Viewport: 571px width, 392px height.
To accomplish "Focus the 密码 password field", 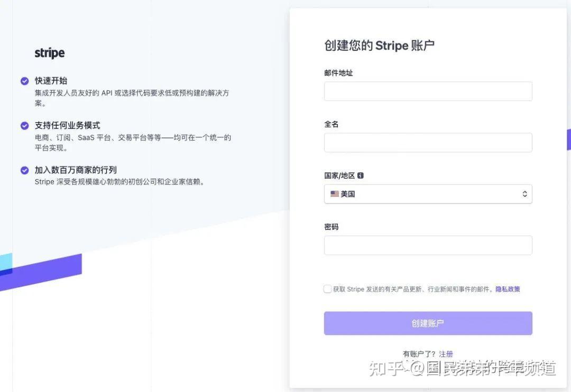I will pos(428,245).
